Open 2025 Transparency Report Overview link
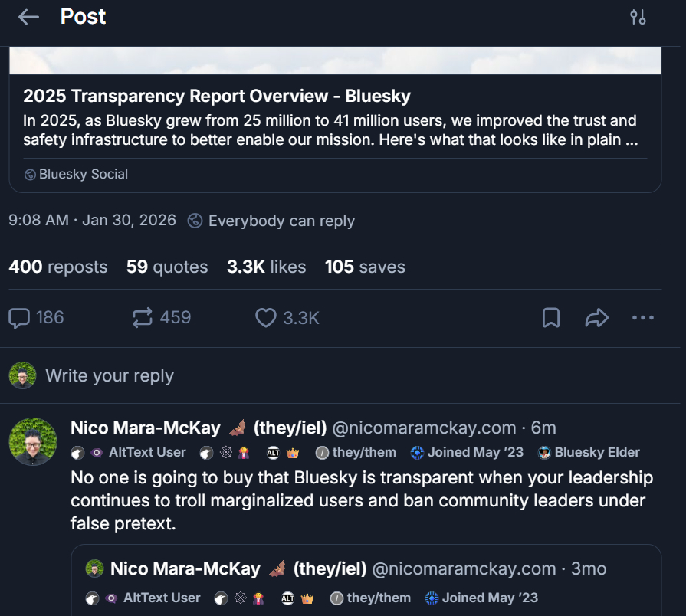Screen dimensions: 686x616 pos(217,97)
